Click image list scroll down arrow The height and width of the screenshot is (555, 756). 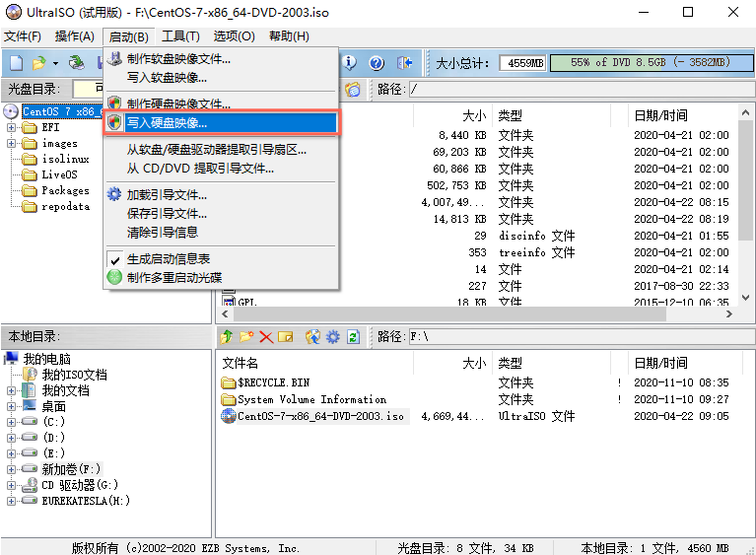(x=745, y=298)
